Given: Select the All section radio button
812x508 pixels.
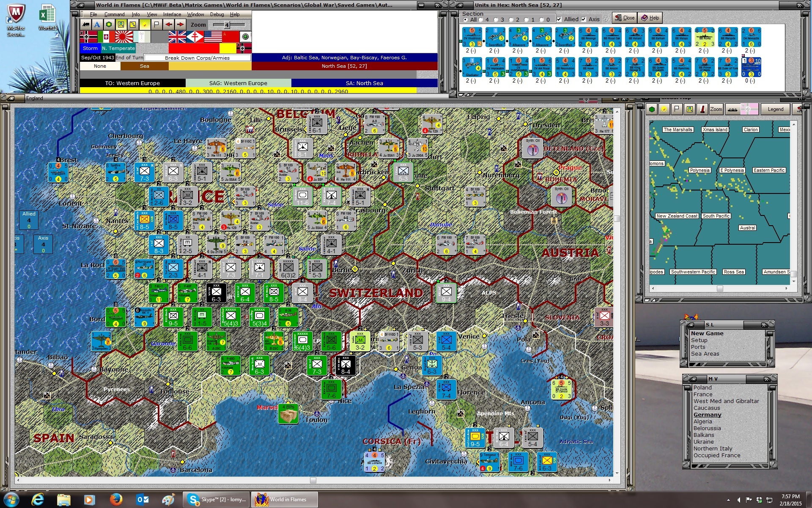Looking at the screenshot, I should (466, 19).
